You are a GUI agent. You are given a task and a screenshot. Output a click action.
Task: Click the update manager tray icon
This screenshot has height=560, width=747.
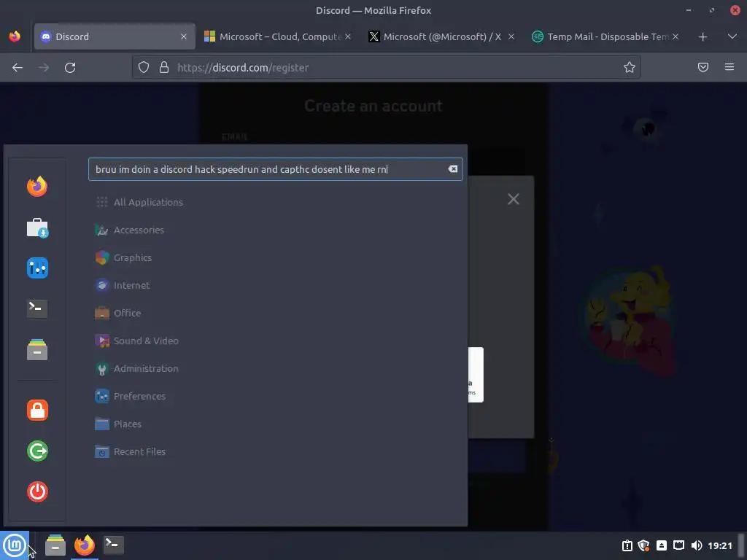(627, 545)
